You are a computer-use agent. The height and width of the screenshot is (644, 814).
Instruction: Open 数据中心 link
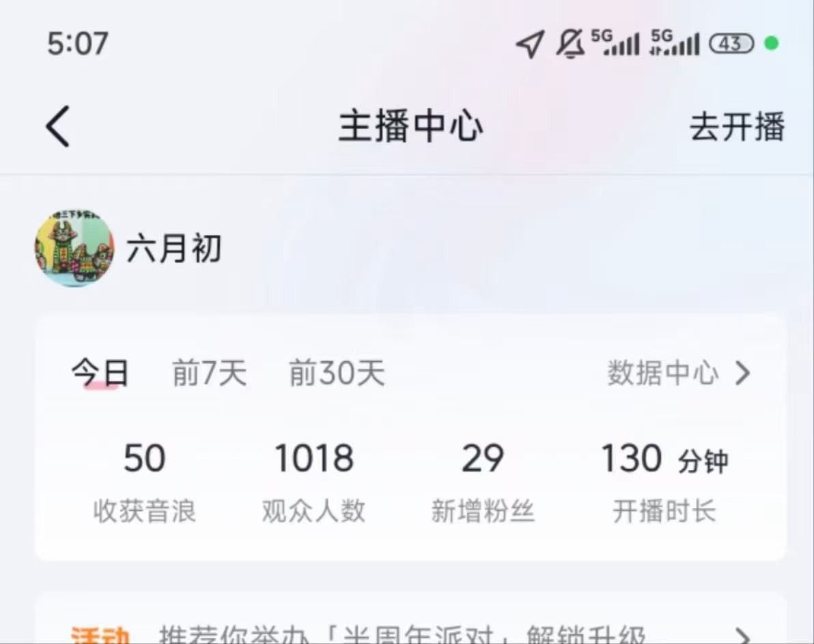coord(663,372)
